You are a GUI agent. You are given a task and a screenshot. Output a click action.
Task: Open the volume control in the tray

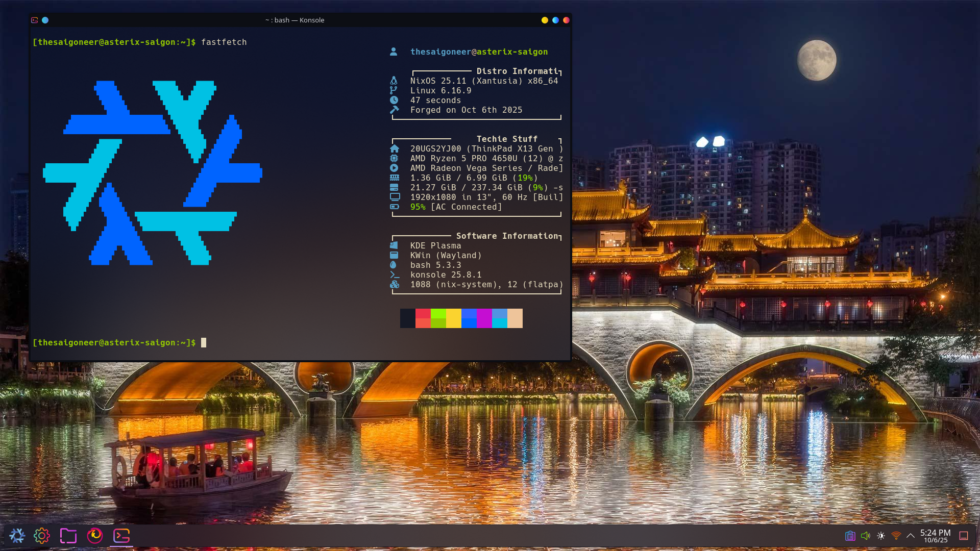pos(865,536)
